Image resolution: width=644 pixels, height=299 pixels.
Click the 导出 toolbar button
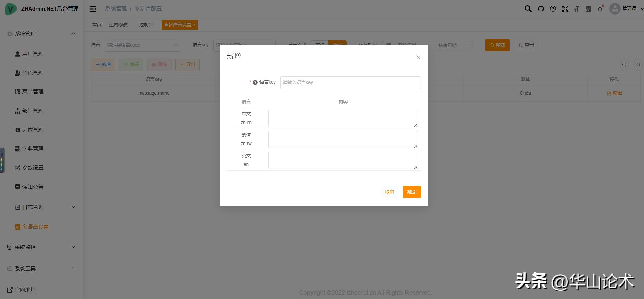(188, 64)
